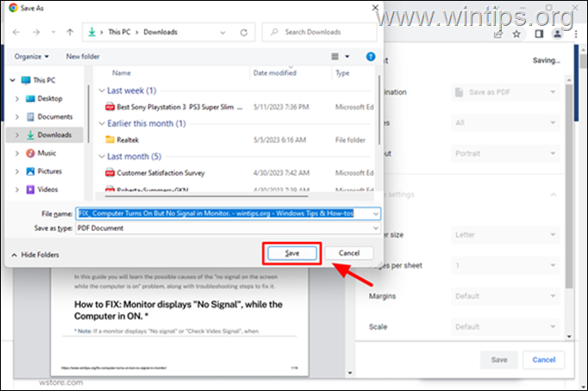Select 'This PC' in the address path
The image size is (588, 391).
[119, 32]
